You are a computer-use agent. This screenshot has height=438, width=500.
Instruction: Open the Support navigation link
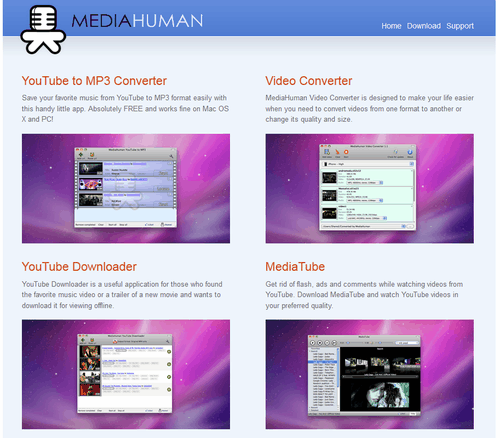point(460,26)
